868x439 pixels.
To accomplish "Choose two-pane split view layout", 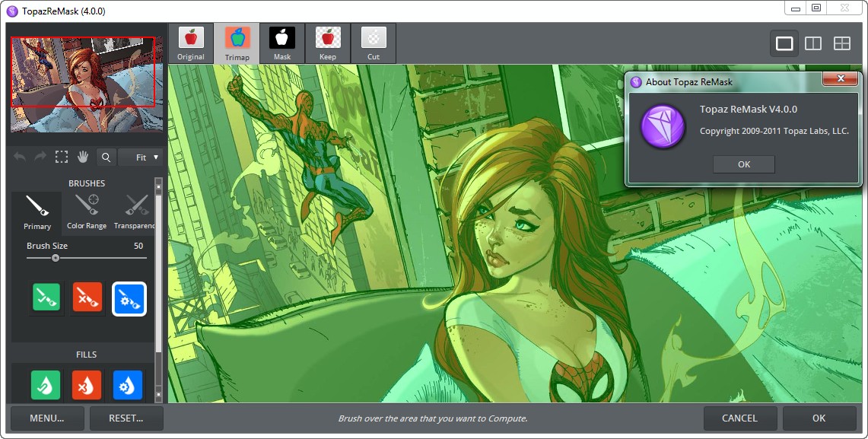I will pos(813,43).
